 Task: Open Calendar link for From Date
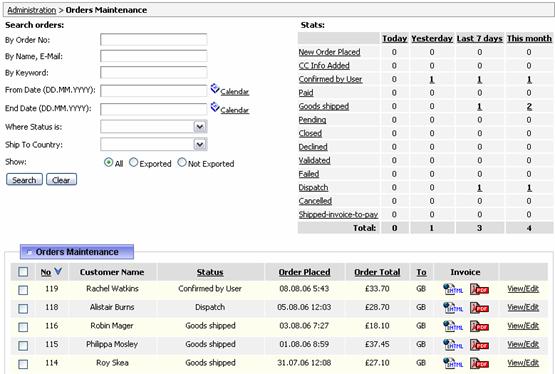tap(235, 92)
